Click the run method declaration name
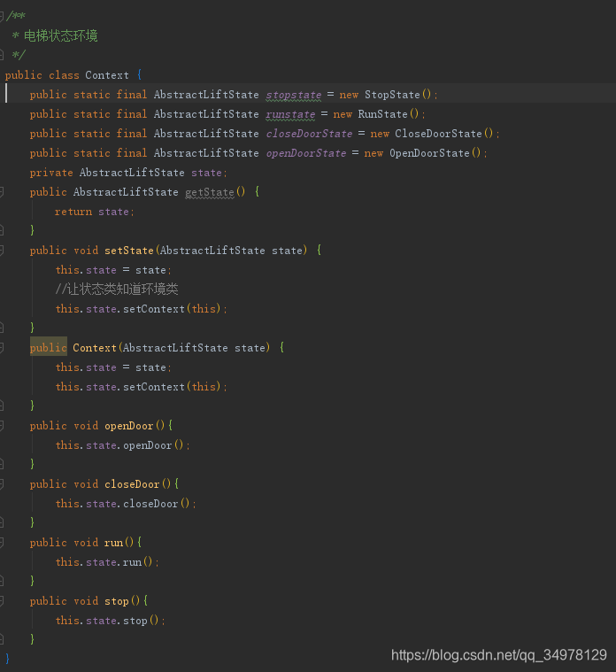Viewport: 616px width, 672px height. (x=113, y=543)
